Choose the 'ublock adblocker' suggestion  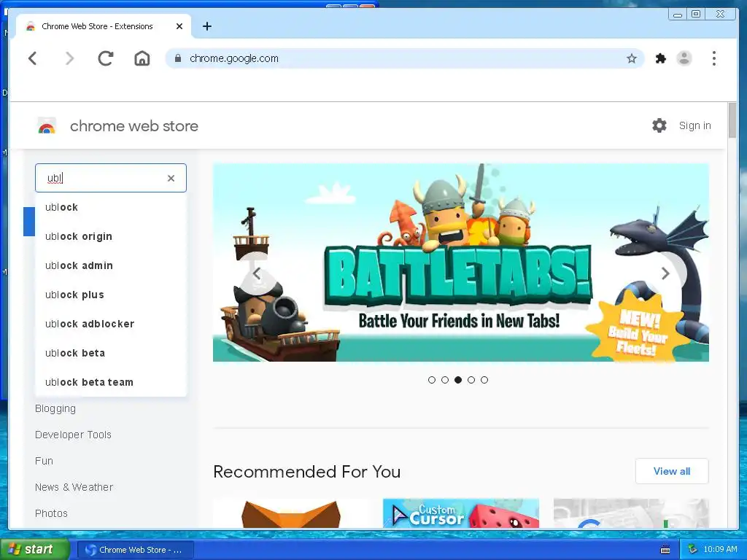pos(111,324)
